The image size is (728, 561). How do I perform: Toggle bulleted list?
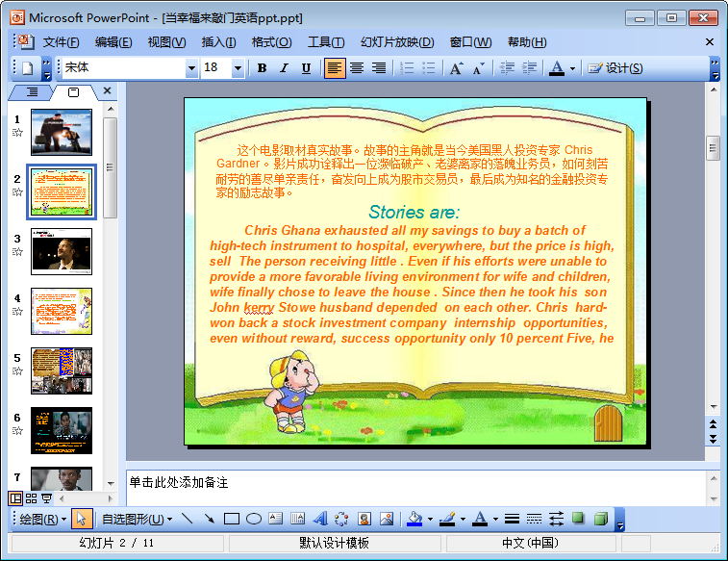point(429,68)
